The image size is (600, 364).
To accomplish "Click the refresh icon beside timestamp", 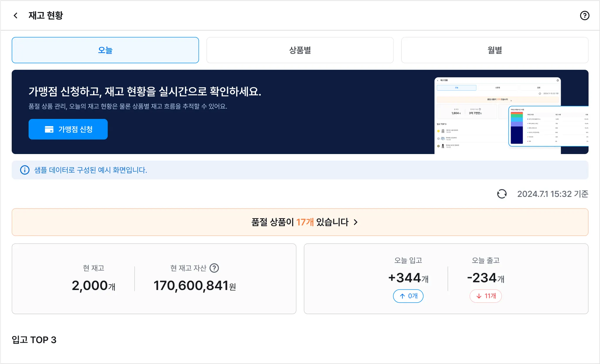I will coord(502,194).
